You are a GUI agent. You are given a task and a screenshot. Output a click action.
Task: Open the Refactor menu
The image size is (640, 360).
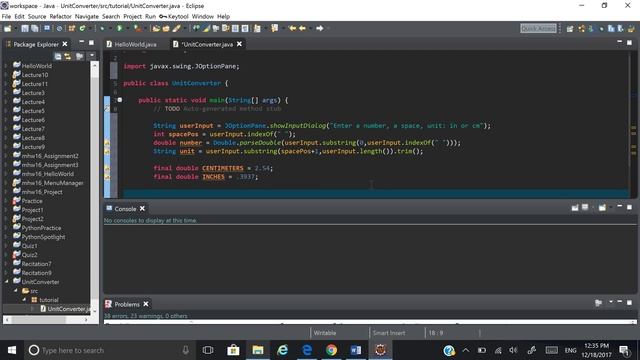(60, 16)
